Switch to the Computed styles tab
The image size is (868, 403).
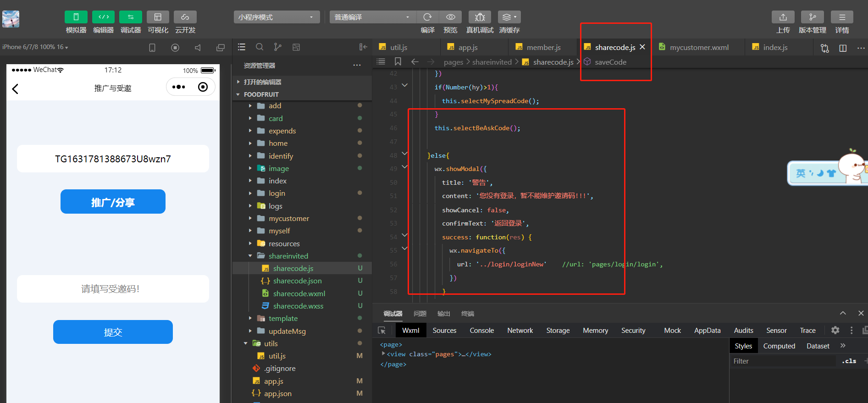coord(779,346)
